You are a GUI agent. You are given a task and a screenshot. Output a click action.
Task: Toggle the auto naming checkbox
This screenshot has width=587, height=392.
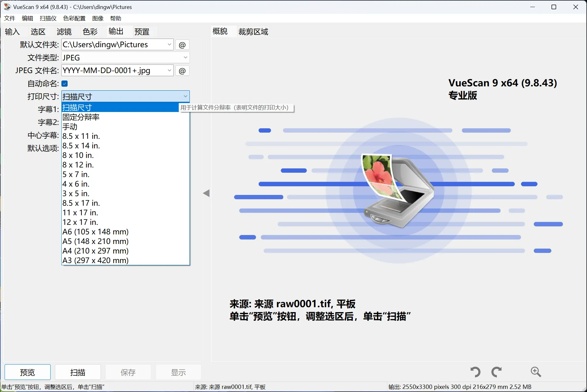coord(65,84)
